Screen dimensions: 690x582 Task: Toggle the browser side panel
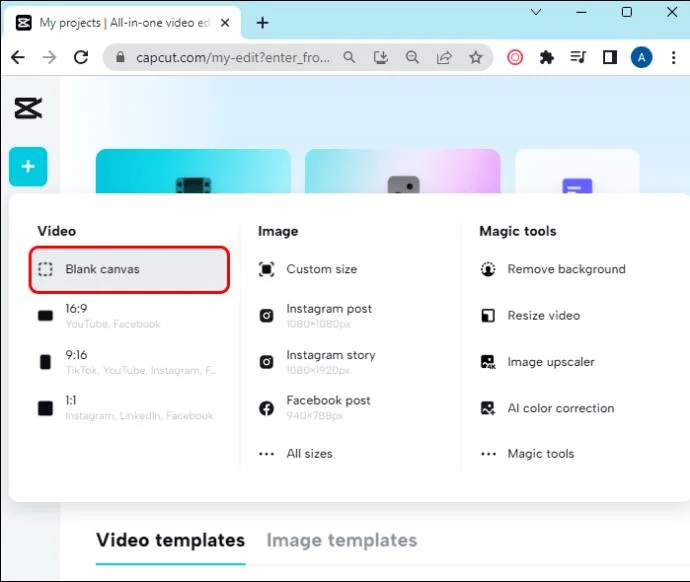(610, 57)
